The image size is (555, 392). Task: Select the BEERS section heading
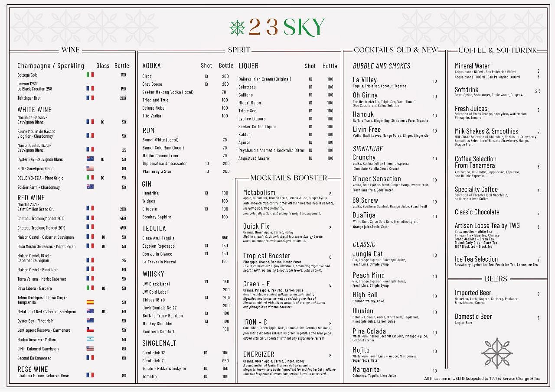click(496, 279)
